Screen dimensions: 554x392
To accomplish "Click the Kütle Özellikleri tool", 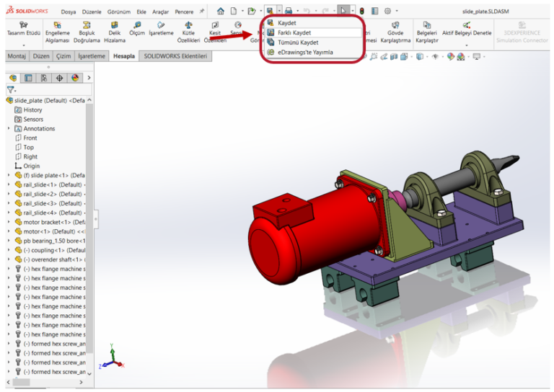I will (188, 32).
